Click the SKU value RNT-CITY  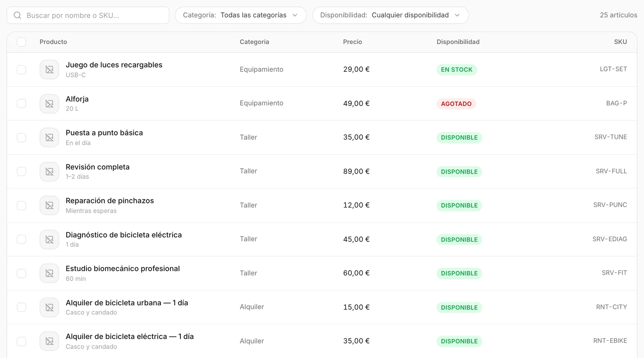(x=611, y=307)
